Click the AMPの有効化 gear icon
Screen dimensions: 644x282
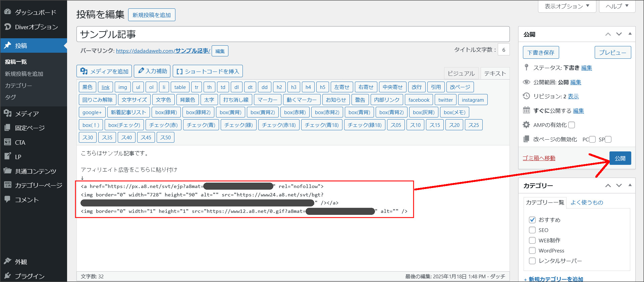[527, 125]
